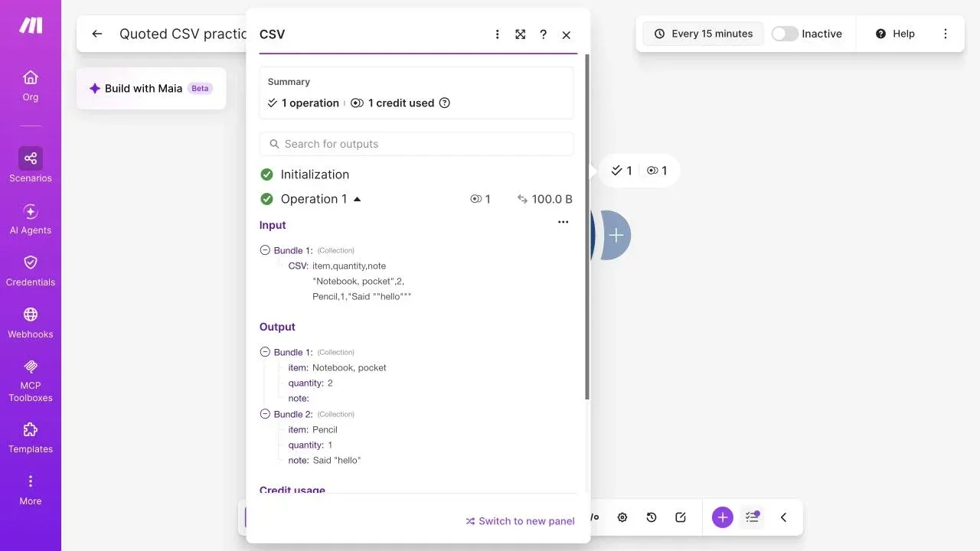Expand the CSV panel to fullscreen
This screenshot has height=551, width=980.
(521, 34)
